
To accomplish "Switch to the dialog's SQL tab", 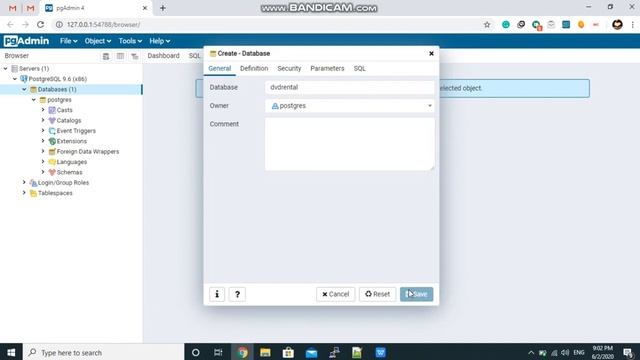I will [360, 68].
